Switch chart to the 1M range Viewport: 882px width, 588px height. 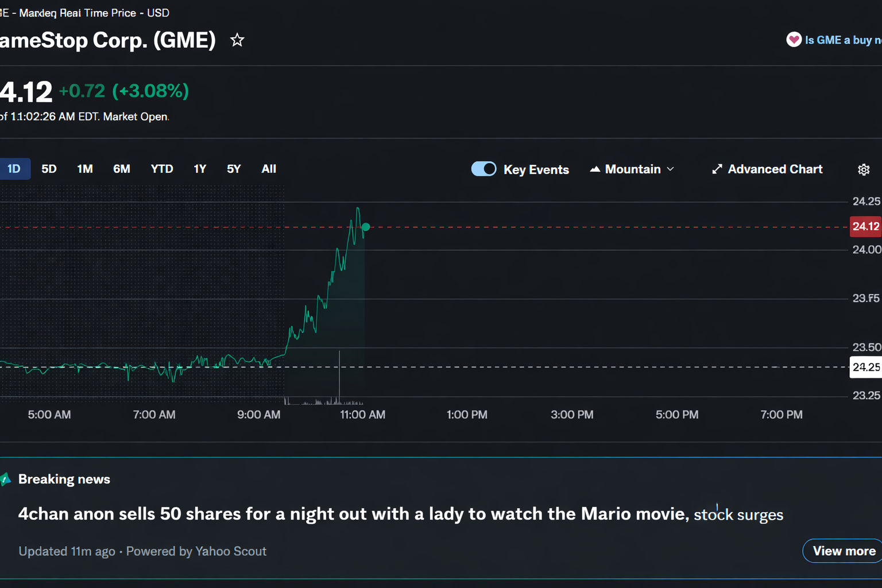point(85,169)
